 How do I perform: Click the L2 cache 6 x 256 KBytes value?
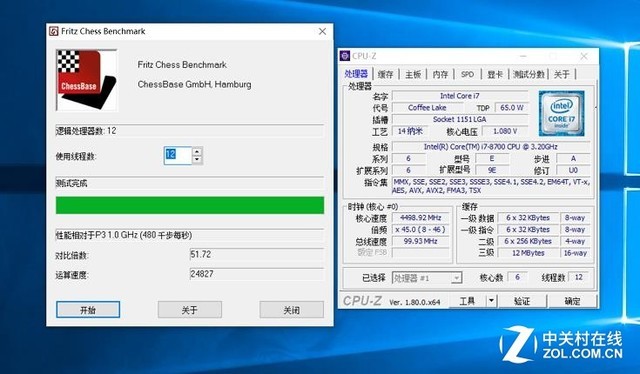[528, 241]
